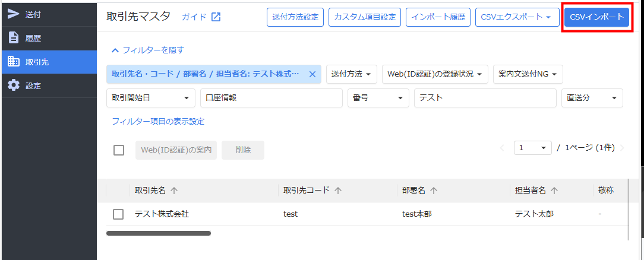Screen dimensions: 644x260
Task: Check the テスト株式会社 row checkbox
Action: pos(118,214)
